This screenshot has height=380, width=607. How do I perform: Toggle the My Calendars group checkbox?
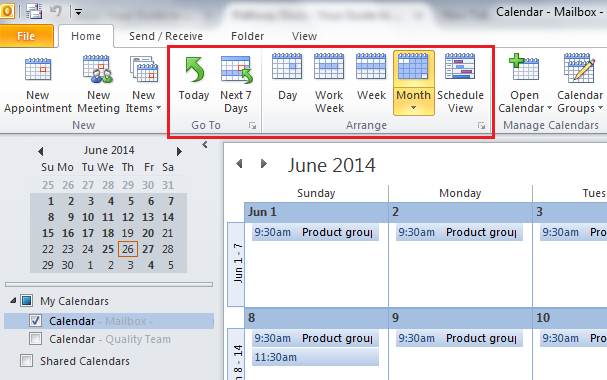point(27,301)
